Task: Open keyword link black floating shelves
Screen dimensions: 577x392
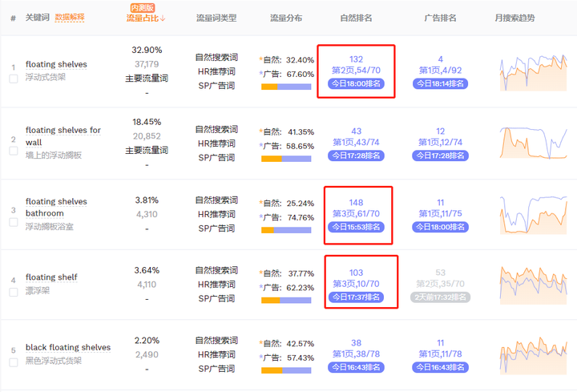Action: pyautogui.click(x=68, y=347)
